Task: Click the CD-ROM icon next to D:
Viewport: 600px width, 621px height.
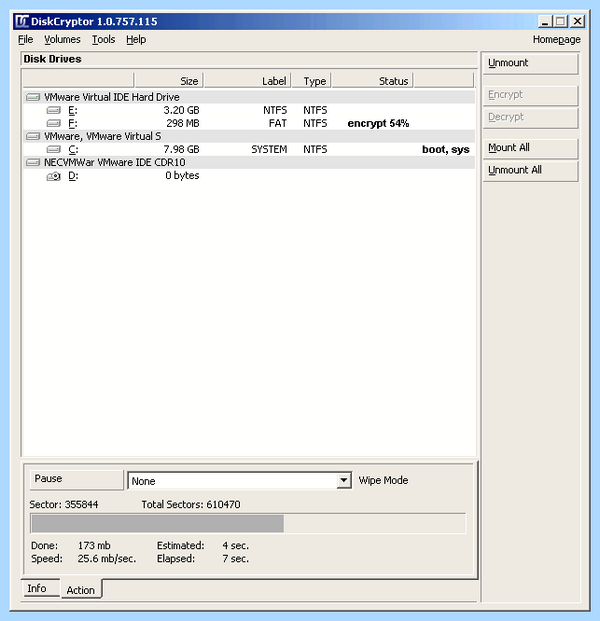Action: coord(53,176)
